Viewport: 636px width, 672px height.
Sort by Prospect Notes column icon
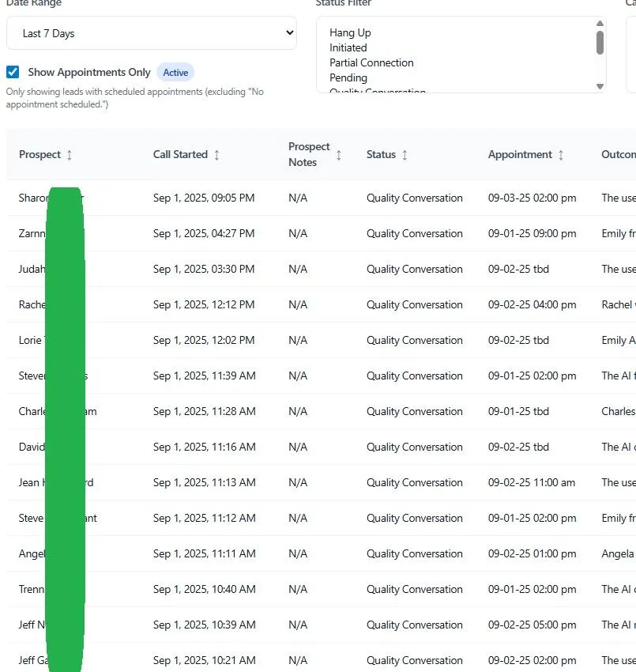pyautogui.click(x=339, y=155)
